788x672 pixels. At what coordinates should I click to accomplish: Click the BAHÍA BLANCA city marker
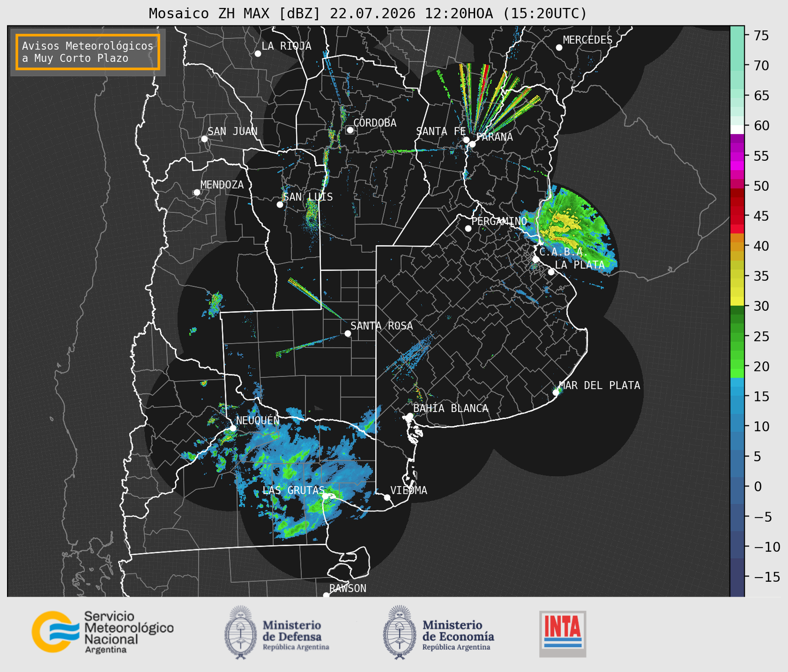(410, 416)
